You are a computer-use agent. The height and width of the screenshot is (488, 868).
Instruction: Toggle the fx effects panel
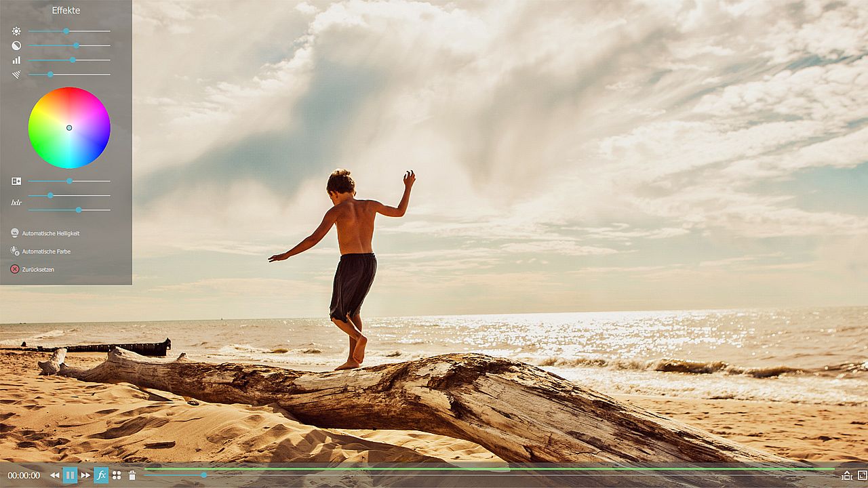(101, 475)
